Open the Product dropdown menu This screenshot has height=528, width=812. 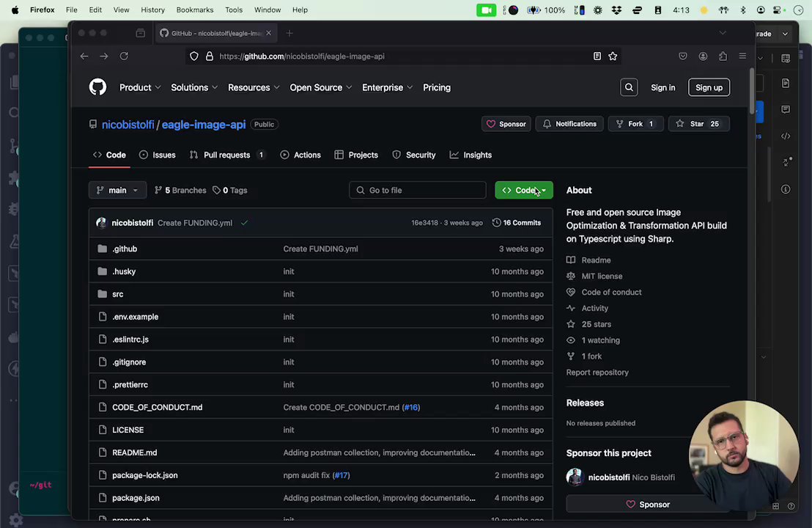click(140, 87)
